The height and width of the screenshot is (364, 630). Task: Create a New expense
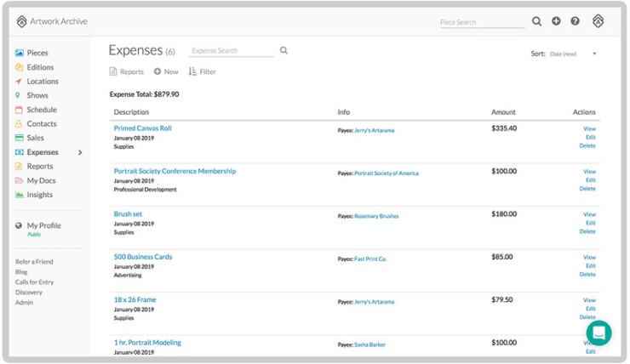[166, 72]
